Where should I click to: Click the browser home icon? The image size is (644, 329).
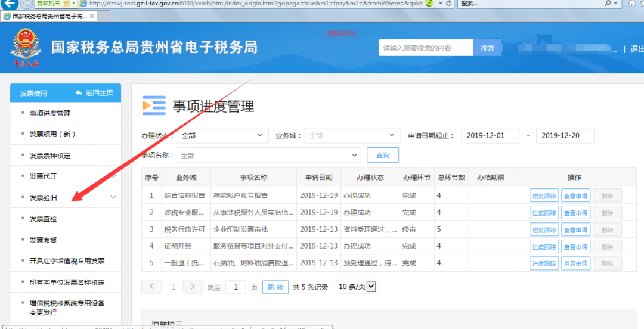(x=632, y=4)
